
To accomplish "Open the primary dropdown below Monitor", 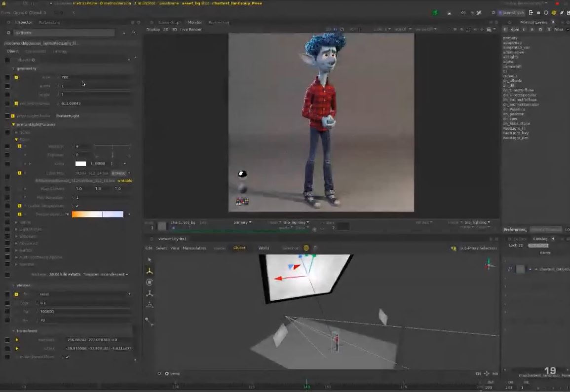I will tap(242, 222).
